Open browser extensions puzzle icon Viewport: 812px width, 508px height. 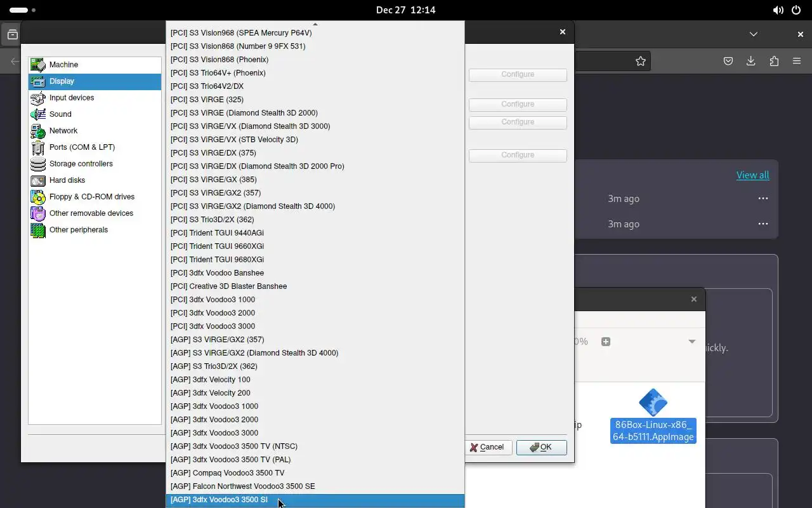pos(774,61)
